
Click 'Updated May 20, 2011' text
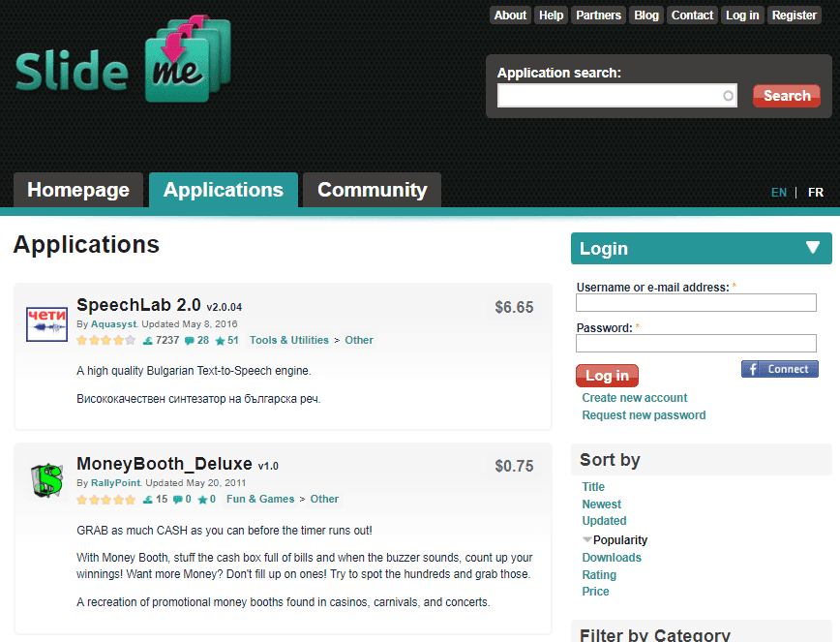[195, 483]
